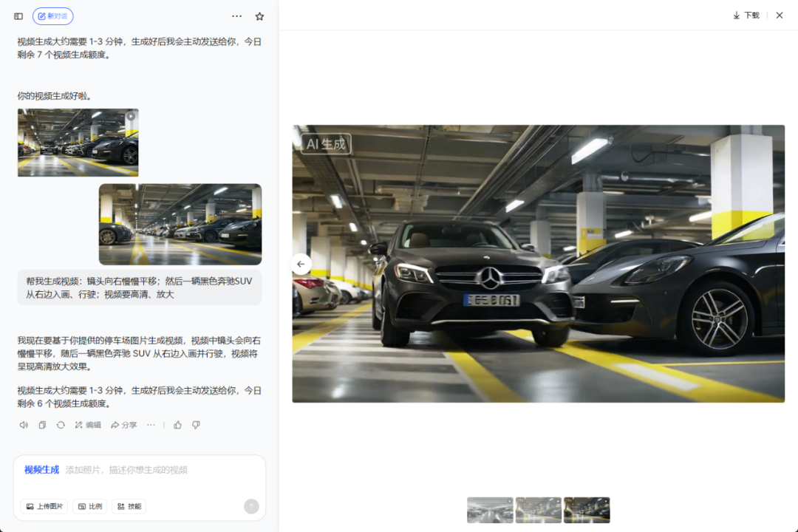This screenshot has width=798, height=532.
Task: Start a new chat with 新对话
Action: click(52, 16)
